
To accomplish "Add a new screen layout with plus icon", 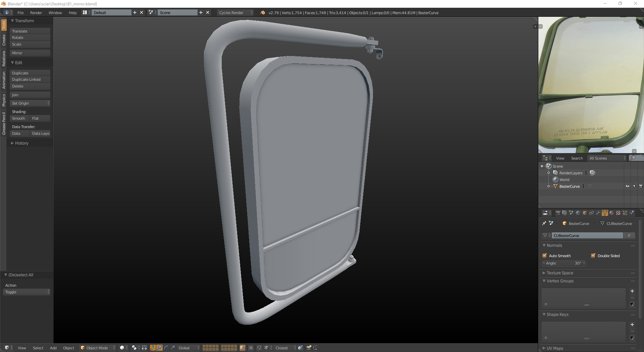I will click(135, 12).
